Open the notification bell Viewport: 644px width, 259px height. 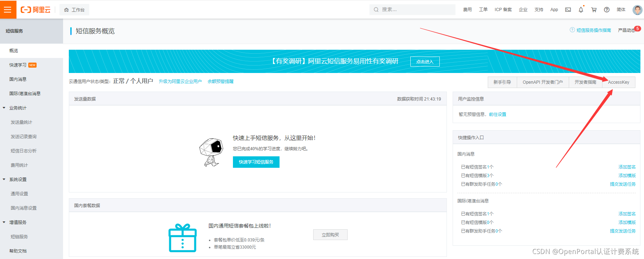(x=581, y=10)
